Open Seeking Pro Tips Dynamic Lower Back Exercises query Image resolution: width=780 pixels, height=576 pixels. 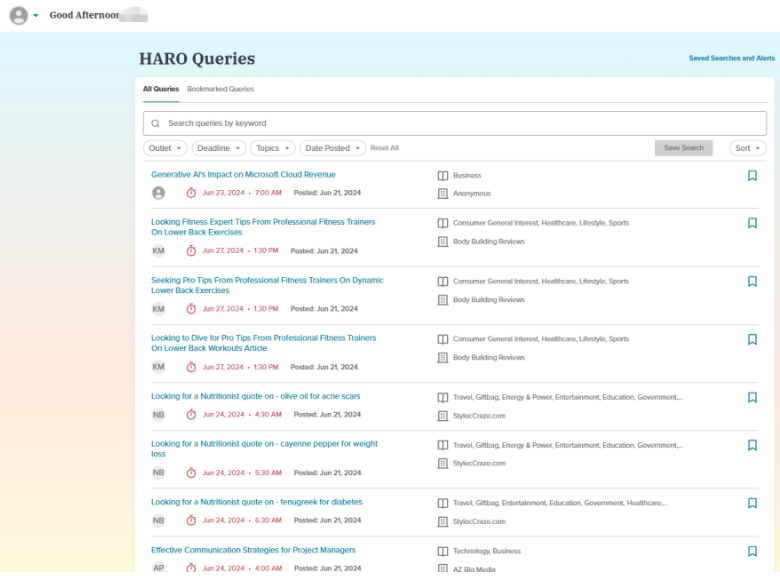tap(267, 286)
